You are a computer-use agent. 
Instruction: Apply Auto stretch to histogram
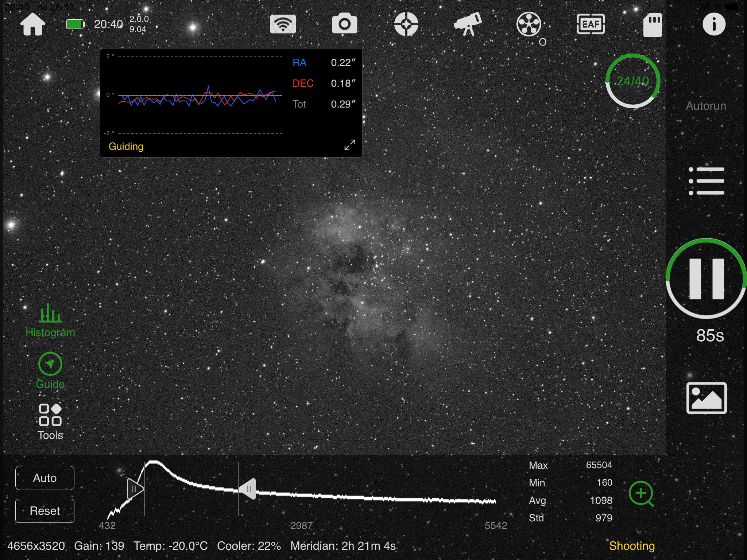[44, 478]
